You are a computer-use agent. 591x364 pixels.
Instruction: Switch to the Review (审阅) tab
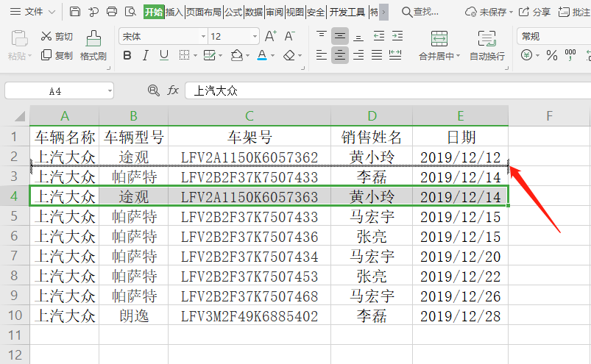pos(275,12)
